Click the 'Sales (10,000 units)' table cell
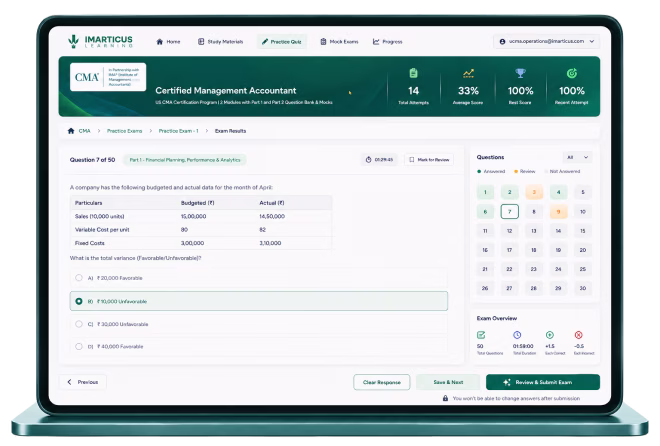This screenshot has width=660, height=446. [x=100, y=216]
